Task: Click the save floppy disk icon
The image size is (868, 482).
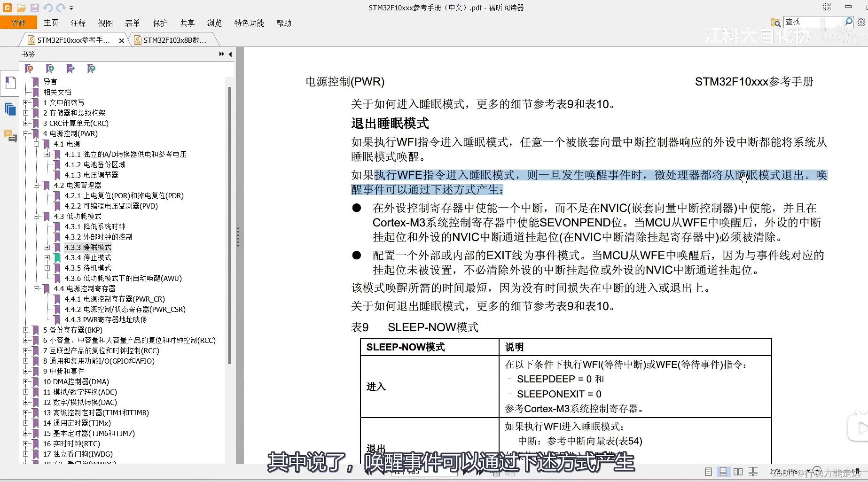Action: pos(35,8)
